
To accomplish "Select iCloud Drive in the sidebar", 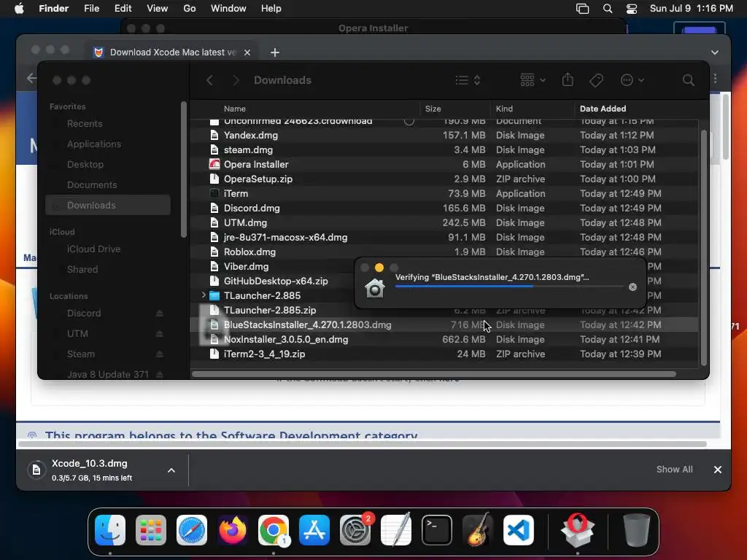I will tap(108, 249).
